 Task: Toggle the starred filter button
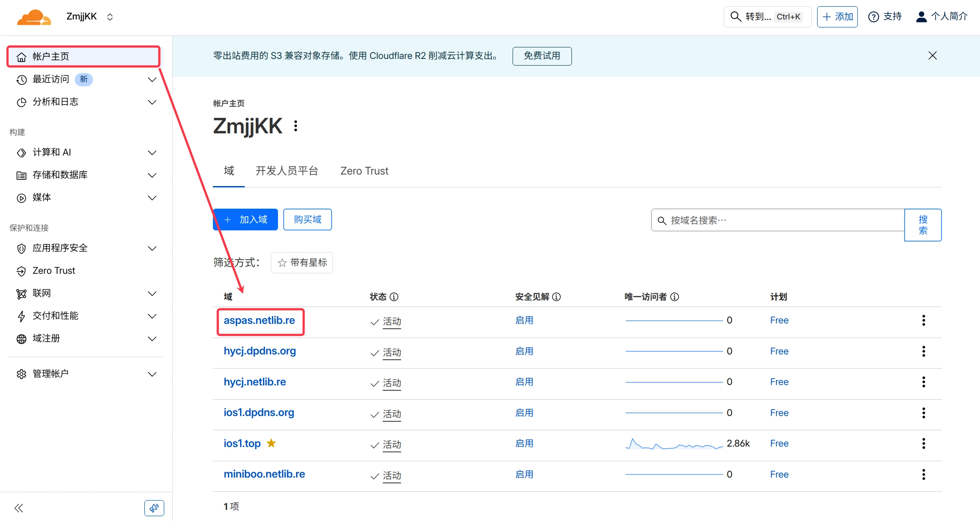[x=302, y=263]
